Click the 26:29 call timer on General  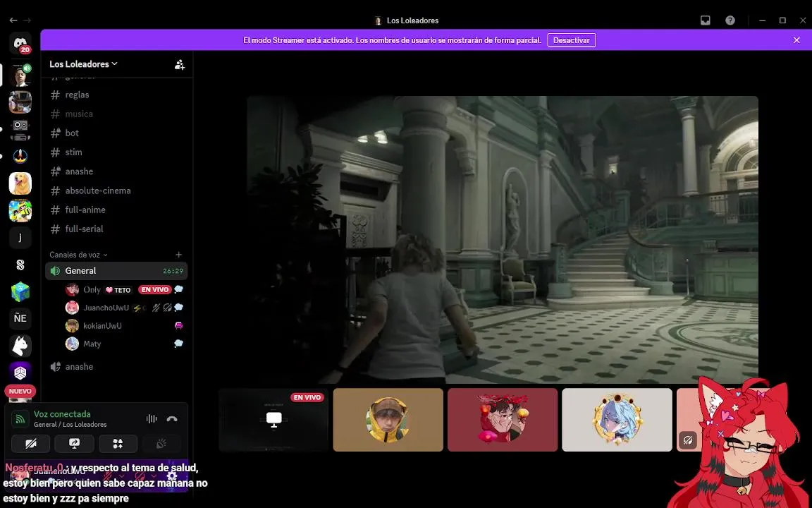[173, 271]
